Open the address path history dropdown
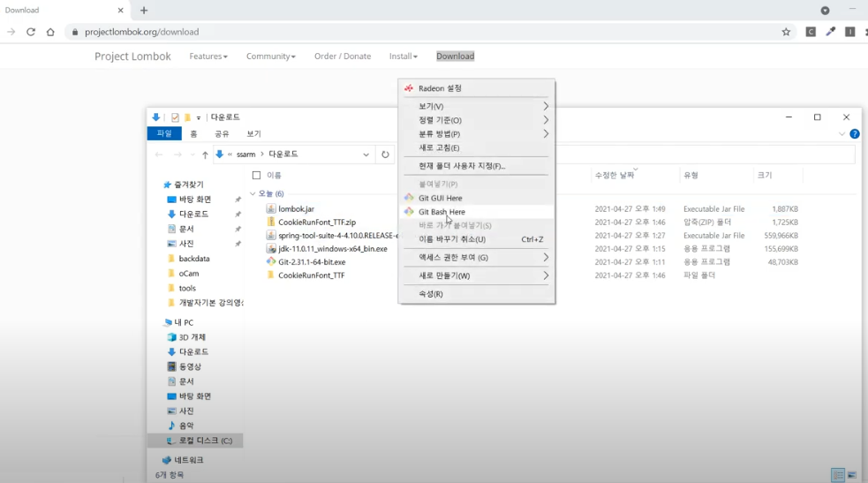This screenshot has height=483, width=868. coord(366,155)
